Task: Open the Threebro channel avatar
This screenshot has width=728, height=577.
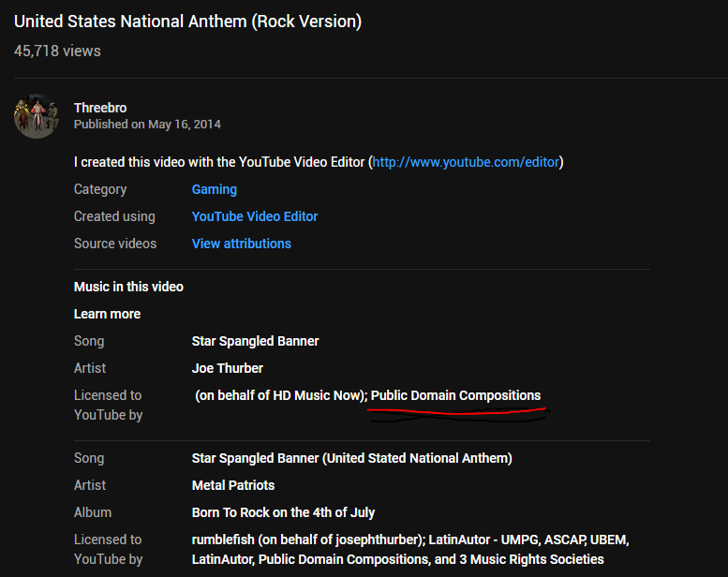Action: click(37, 116)
